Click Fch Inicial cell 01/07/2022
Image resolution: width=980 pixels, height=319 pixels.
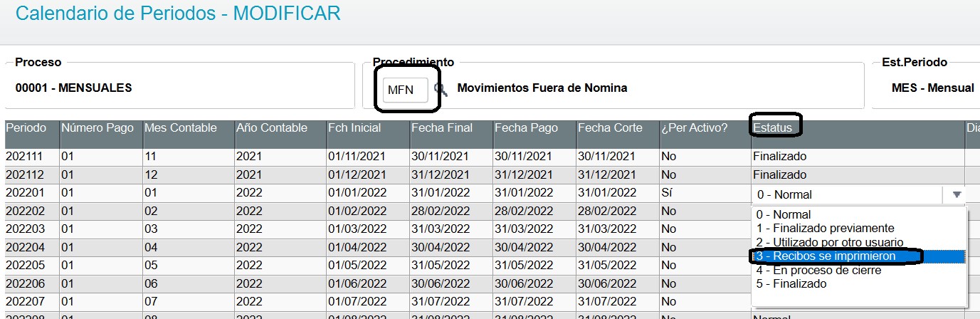(368, 300)
